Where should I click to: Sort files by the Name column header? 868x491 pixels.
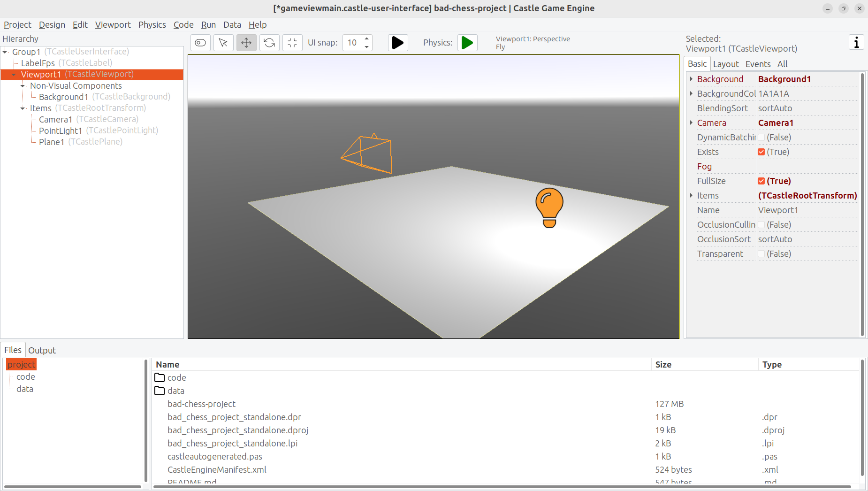click(x=402, y=364)
